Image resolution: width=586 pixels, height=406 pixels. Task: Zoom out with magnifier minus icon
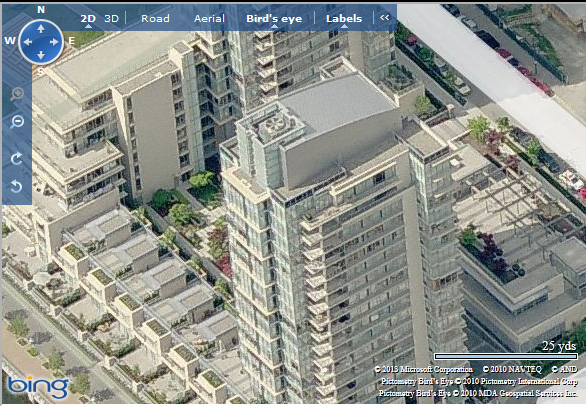coord(17,122)
